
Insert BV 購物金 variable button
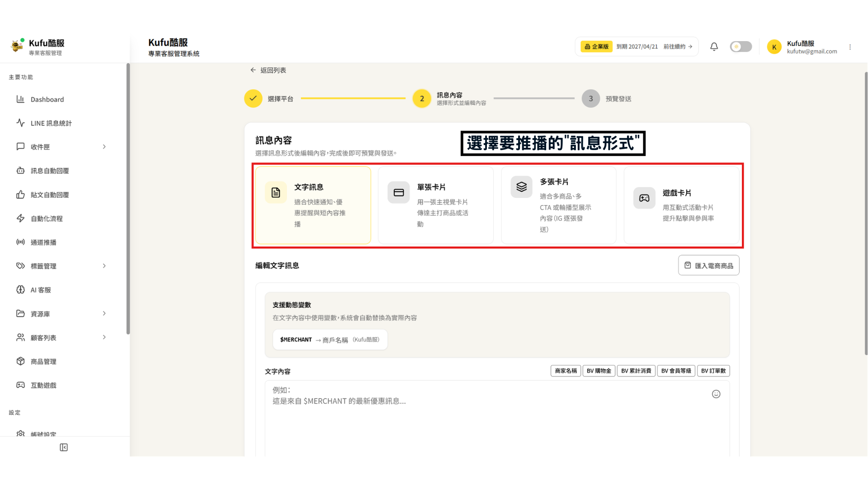[x=599, y=371]
